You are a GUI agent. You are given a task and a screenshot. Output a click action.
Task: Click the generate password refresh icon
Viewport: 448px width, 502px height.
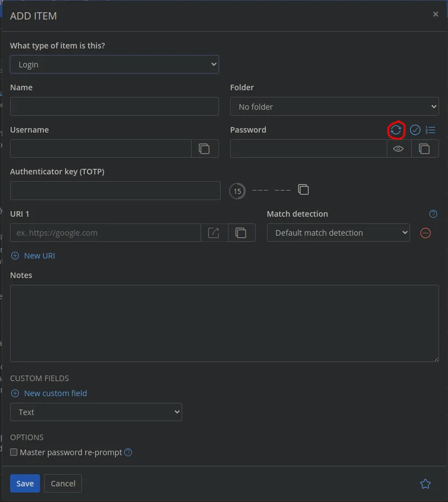coord(396,130)
